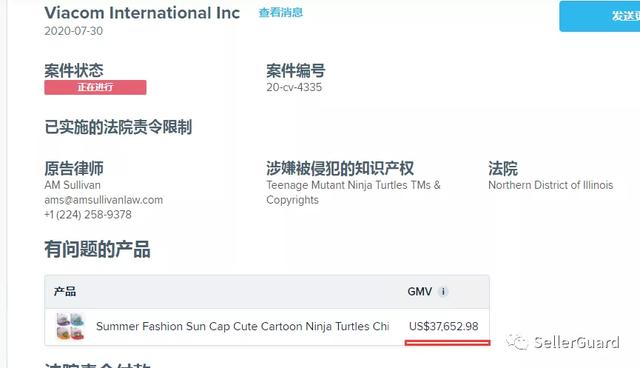This screenshot has width=640, height=368.
Task: Click the 产品 column header
Action: coord(65,292)
